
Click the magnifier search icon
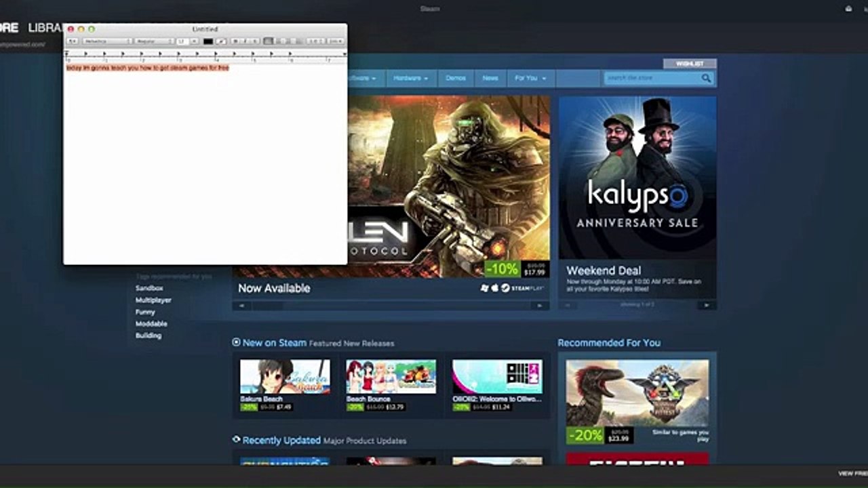click(x=707, y=78)
